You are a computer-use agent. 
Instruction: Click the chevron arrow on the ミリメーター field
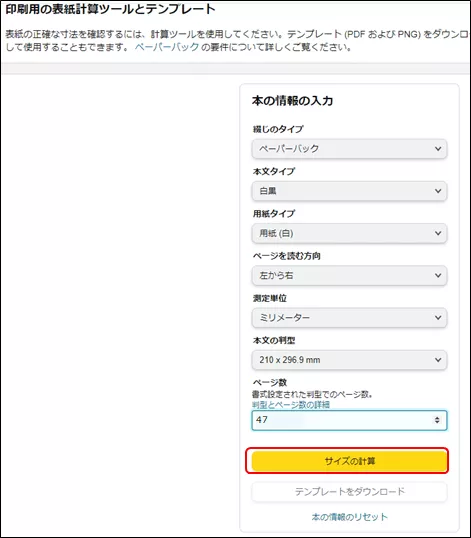click(x=438, y=318)
